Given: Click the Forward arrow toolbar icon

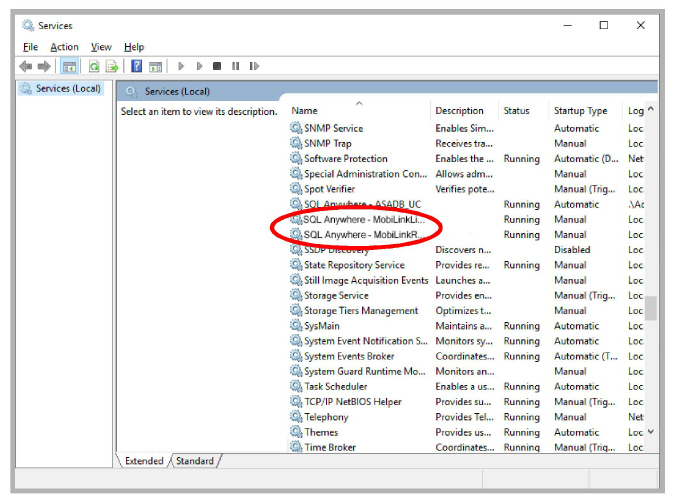Looking at the screenshot, I should click(x=44, y=66).
